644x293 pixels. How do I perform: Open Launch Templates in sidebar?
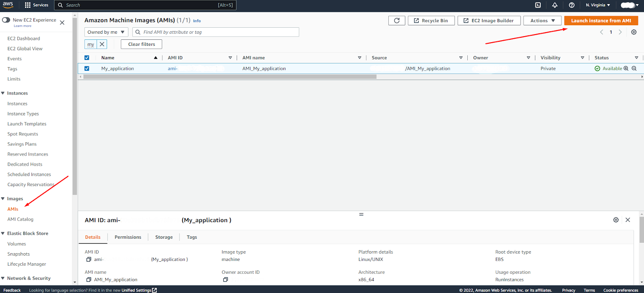(27, 124)
